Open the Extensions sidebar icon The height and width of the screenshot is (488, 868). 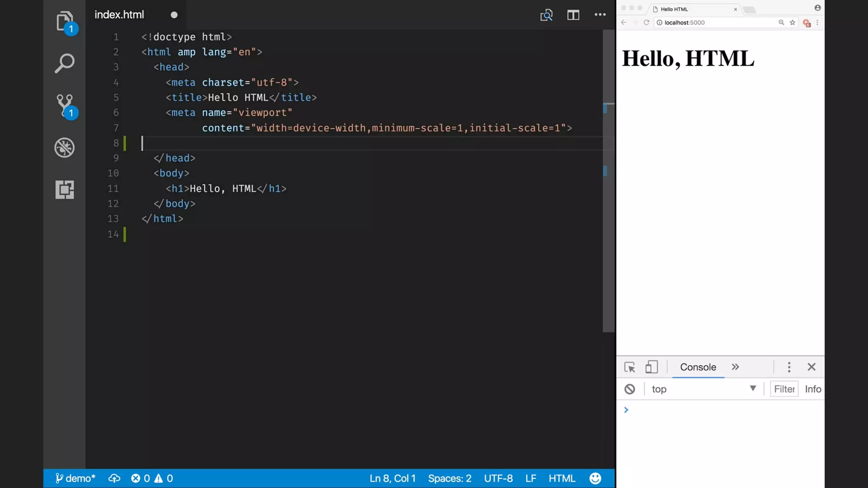click(x=64, y=189)
